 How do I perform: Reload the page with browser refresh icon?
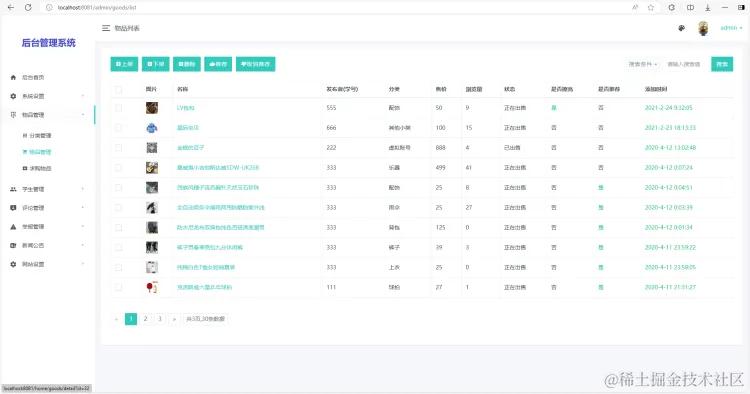28,8
